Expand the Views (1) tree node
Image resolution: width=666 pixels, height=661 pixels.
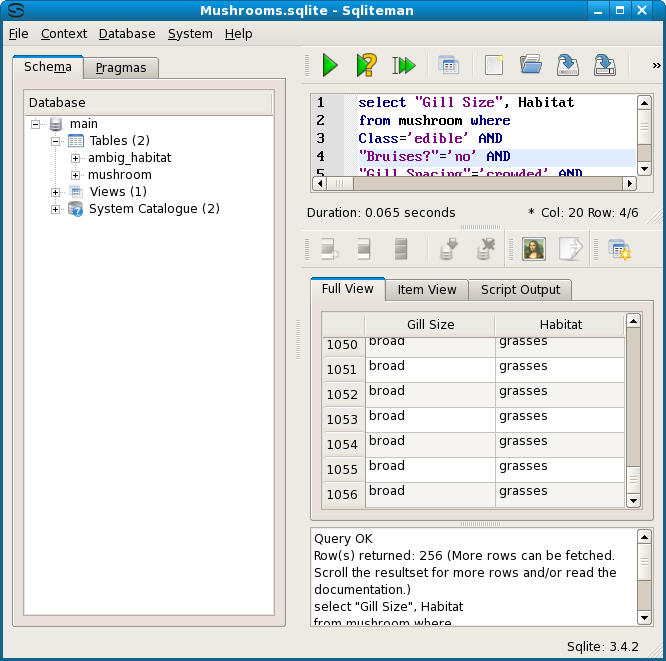pyautogui.click(x=56, y=192)
